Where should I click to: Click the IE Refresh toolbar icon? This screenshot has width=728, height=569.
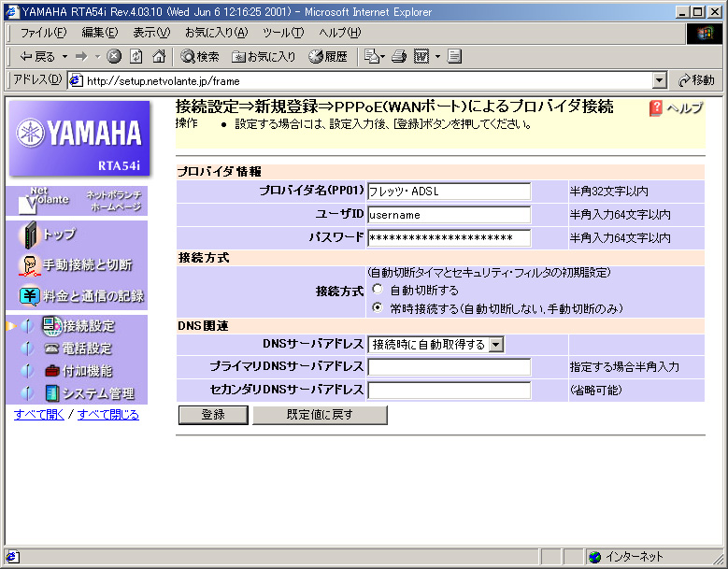coord(136,56)
